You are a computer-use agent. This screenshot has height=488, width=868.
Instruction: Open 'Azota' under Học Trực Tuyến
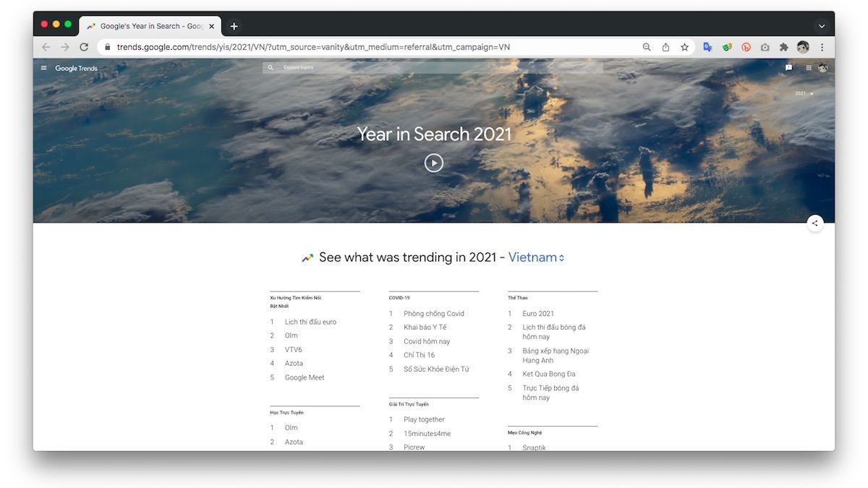coord(294,442)
